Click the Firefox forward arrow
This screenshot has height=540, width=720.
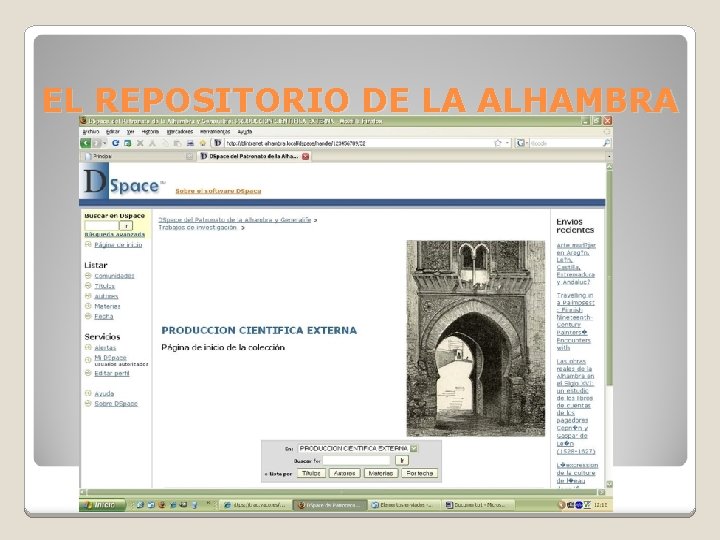(x=96, y=143)
